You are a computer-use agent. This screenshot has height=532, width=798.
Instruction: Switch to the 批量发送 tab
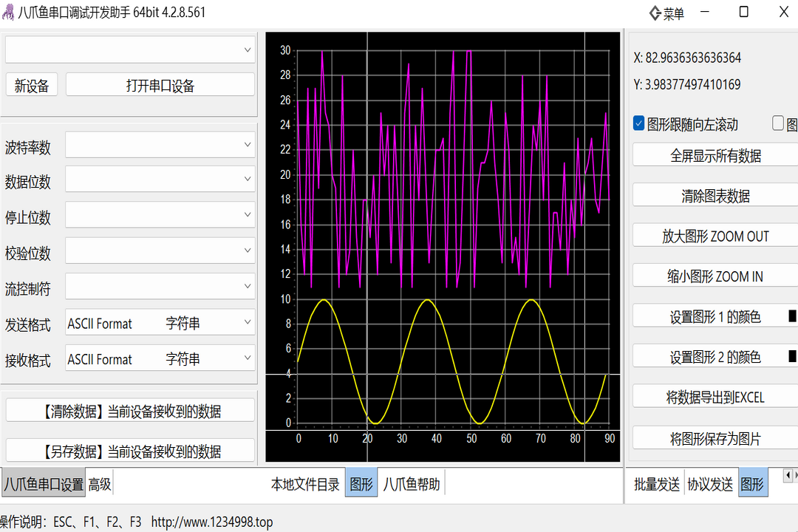click(x=657, y=485)
